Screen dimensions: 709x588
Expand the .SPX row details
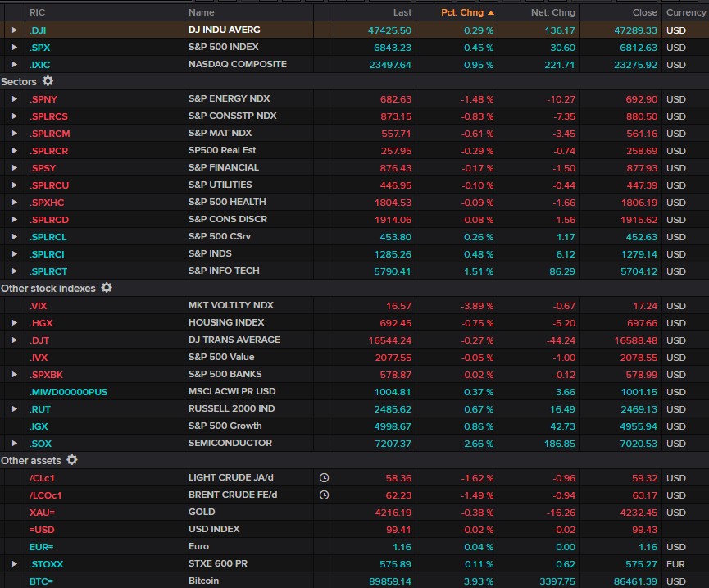(14, 47)
